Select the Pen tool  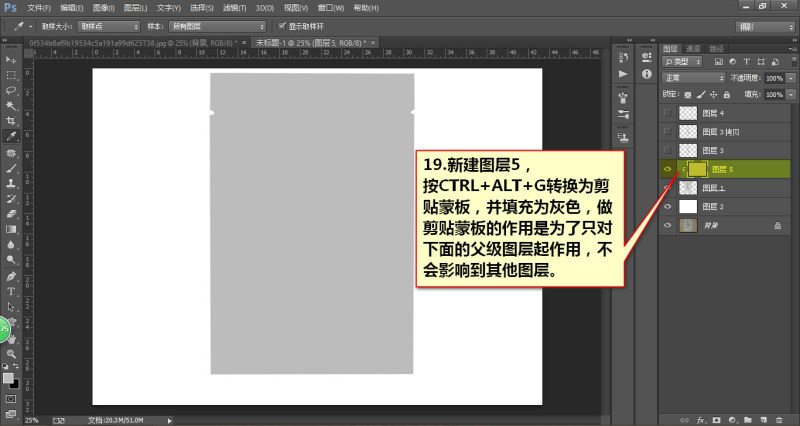coord(11,276)
